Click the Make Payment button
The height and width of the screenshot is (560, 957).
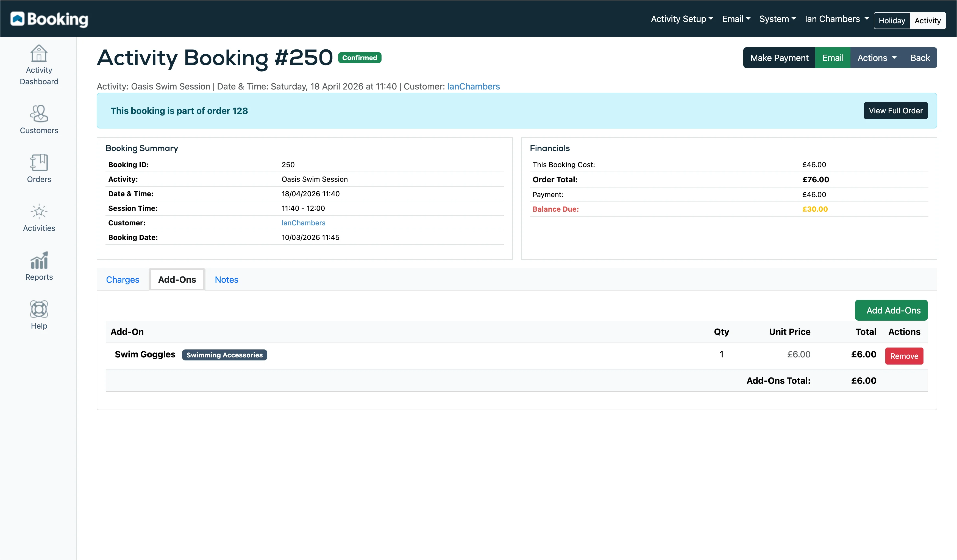click(x=779, y=58)
